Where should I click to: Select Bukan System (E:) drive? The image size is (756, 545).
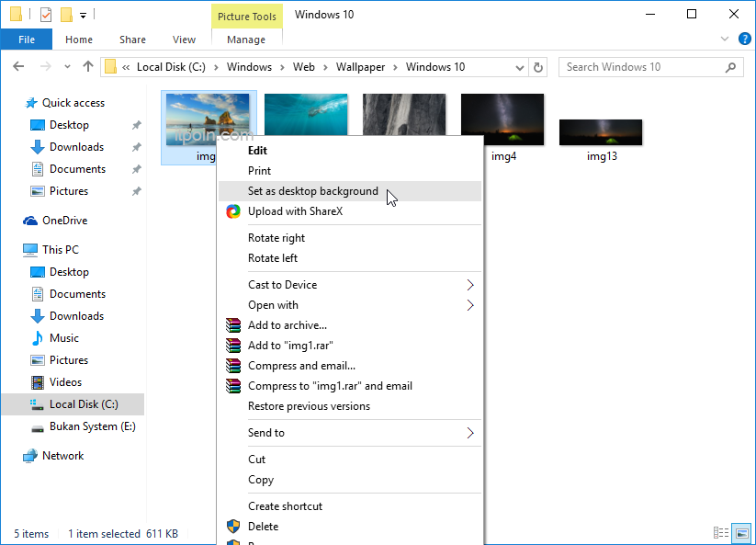pyautogui.click(x=92, y=426)
